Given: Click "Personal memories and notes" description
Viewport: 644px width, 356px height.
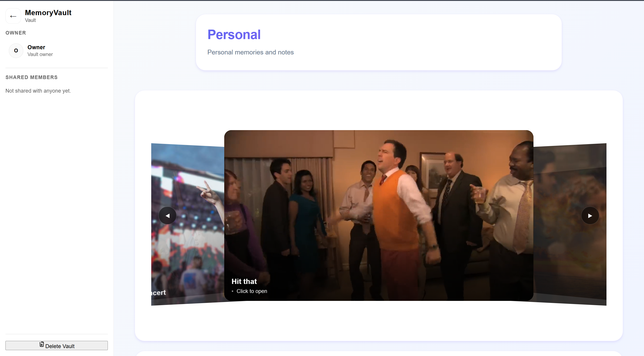Looking at the screenshot, I should (x=250, y=52).
